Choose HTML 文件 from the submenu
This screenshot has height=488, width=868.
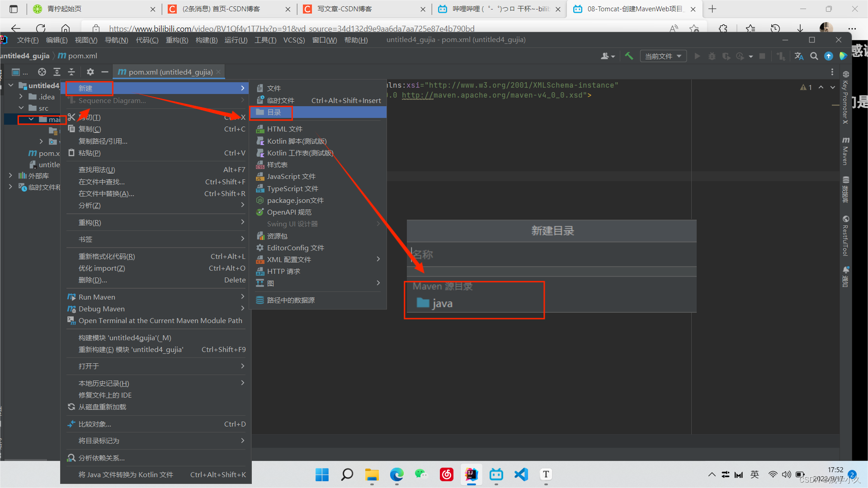pos(284,129)
